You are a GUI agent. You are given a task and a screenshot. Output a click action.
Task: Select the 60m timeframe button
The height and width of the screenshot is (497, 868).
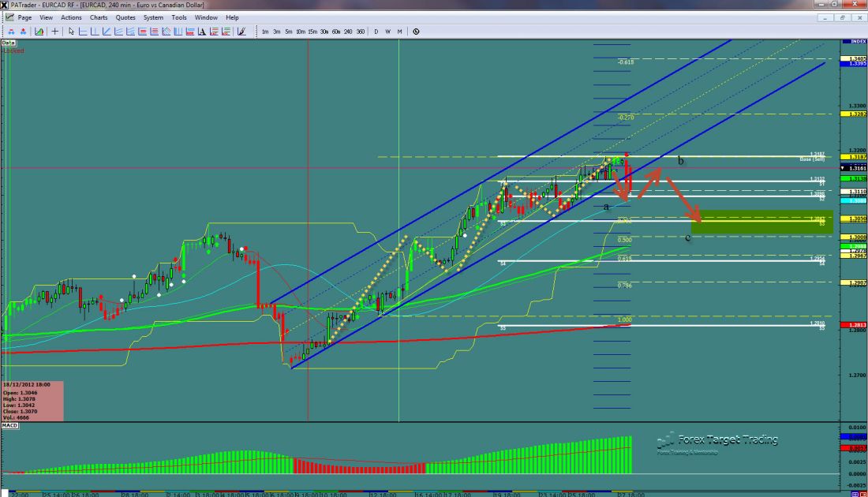(336, 32)
